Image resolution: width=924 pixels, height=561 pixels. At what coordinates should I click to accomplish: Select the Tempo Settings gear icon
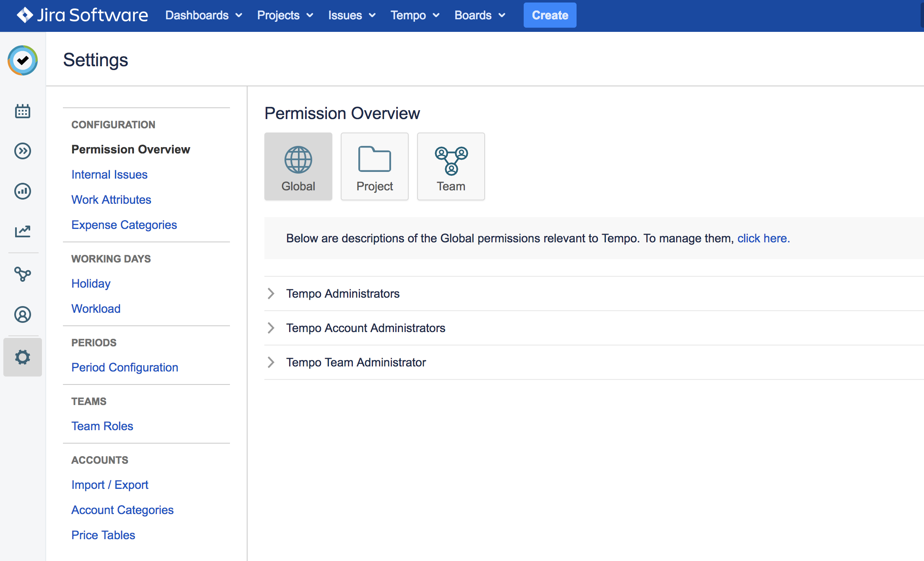(x=23, y=357)
